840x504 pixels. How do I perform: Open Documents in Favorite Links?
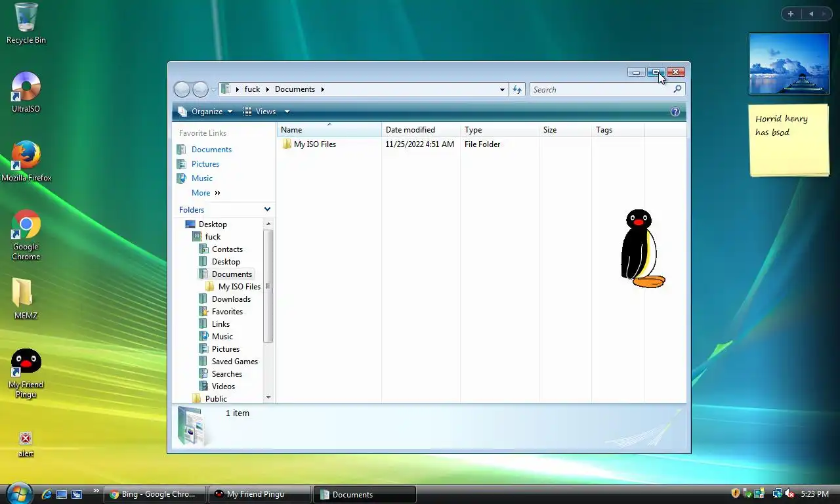(x=204, y=150)
